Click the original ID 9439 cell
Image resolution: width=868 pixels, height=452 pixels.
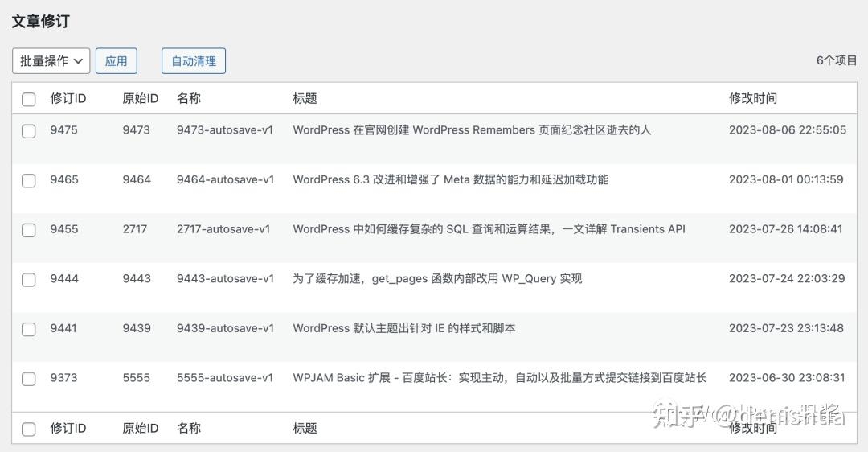[x=137, y=328]
